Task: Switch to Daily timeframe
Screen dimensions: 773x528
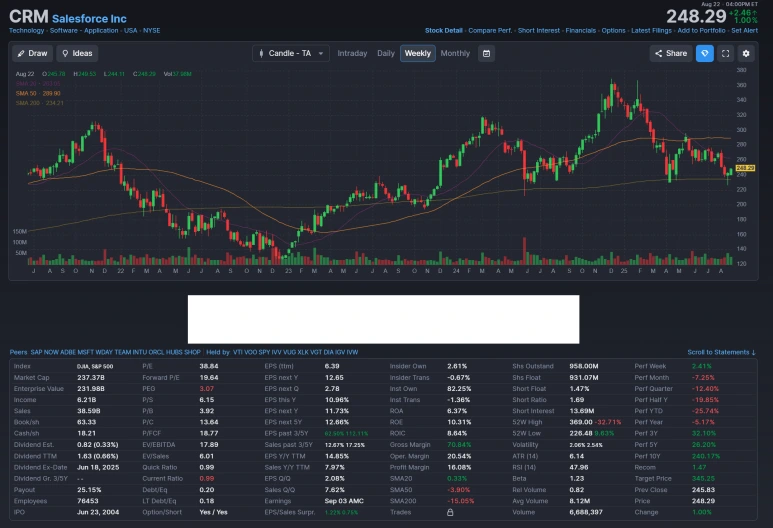Action: point(386,53)
